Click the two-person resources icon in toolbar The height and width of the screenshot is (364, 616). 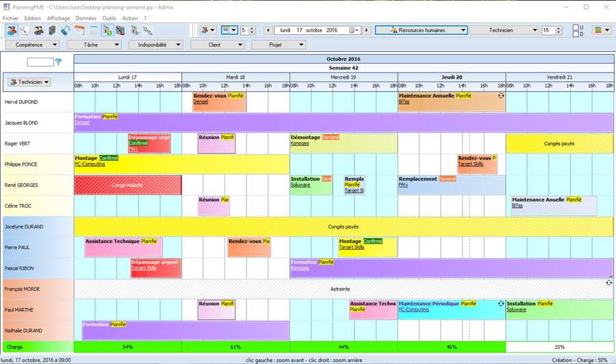click(x=12, y=30)
